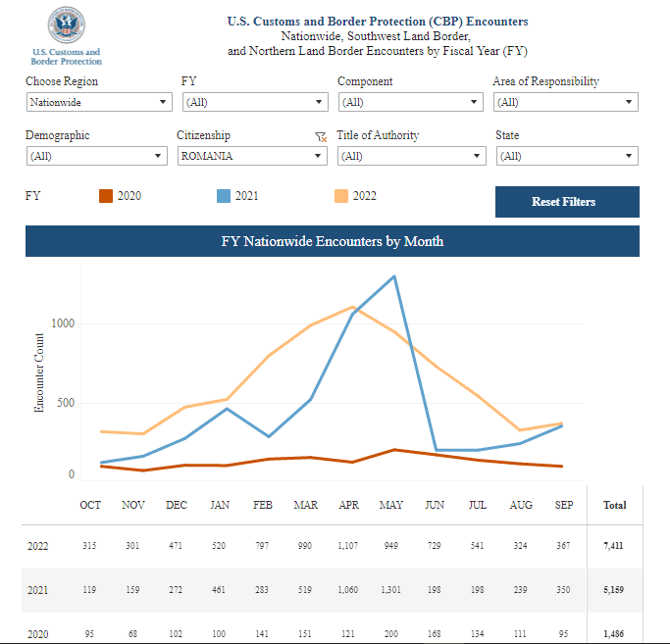Screen dimensions: 670x644
Task: Open the State filter dropdown
Action: pyautogui.click(x=567, y=156)
